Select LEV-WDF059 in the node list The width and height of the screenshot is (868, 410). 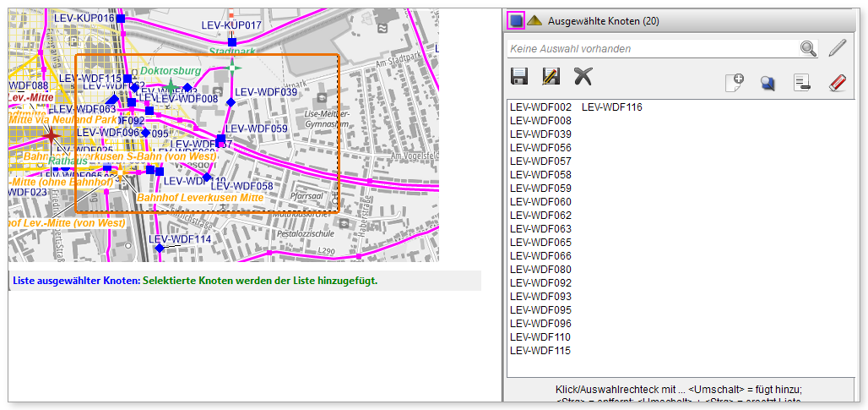point(540,189)
